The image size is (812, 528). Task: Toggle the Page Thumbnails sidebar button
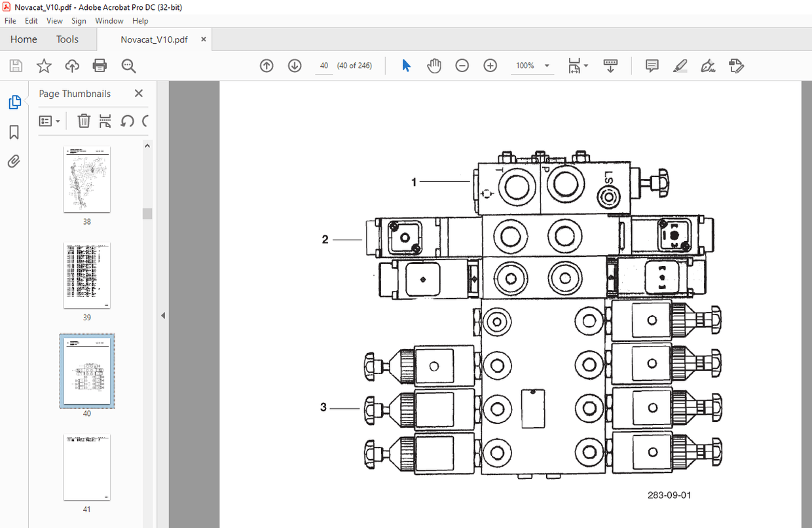coord(14,102)
